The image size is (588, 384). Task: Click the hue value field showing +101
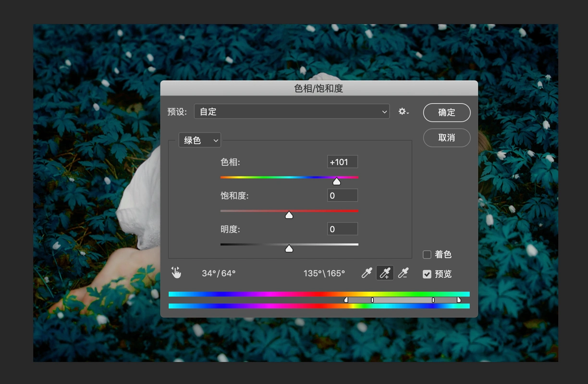point(342,162)
